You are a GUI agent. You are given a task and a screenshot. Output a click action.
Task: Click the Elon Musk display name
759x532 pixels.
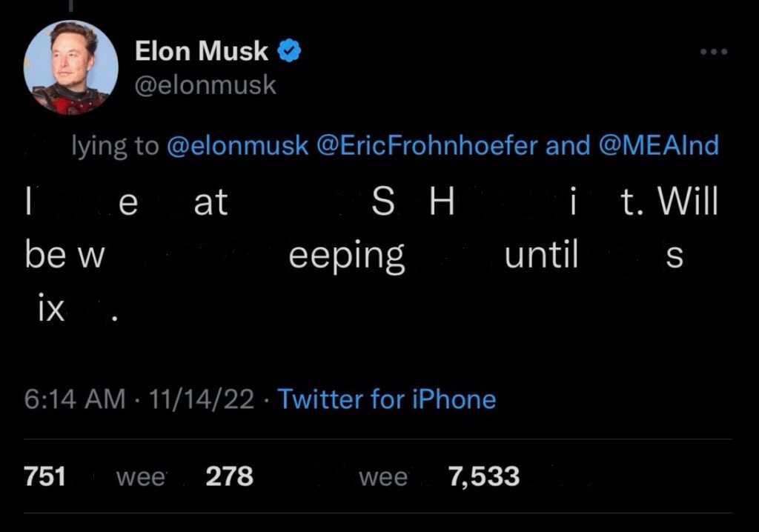pos(201,51)
